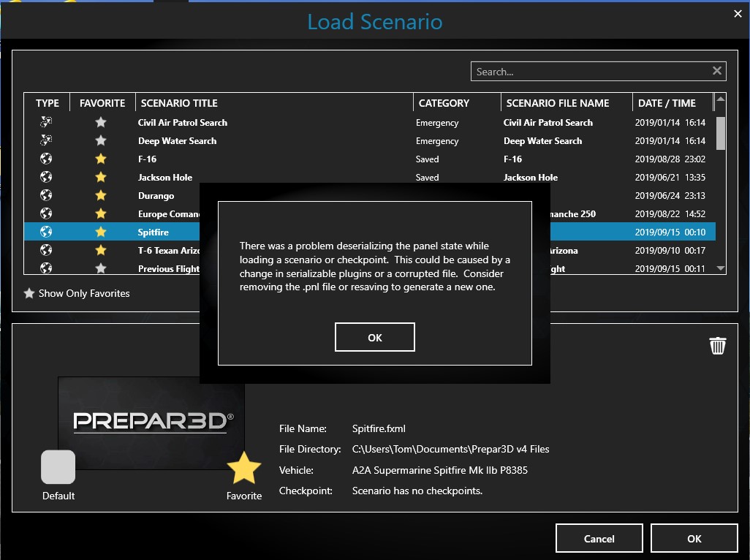Click Cancel in Load Scenario dialog
Screen dimensions: 750x560
click(599, 539)
